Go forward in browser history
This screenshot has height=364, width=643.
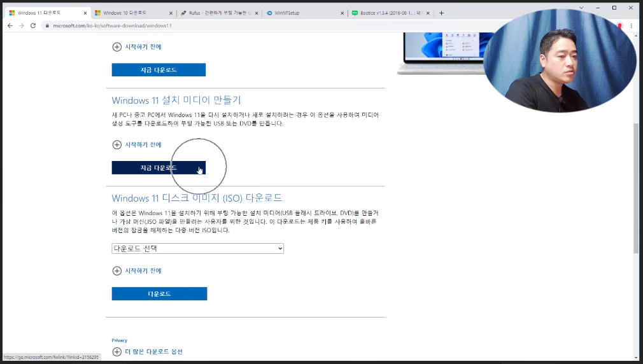point(21,25)
